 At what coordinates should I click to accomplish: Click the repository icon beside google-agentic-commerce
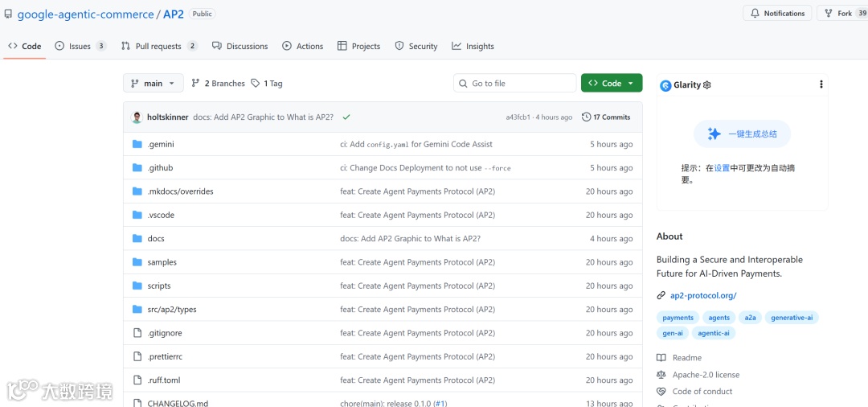pyautogui.click(x=8, y=14)
